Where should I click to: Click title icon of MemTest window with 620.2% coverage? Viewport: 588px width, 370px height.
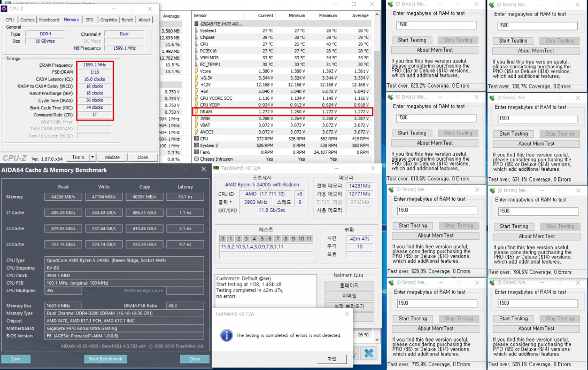[x=390, y=4]
